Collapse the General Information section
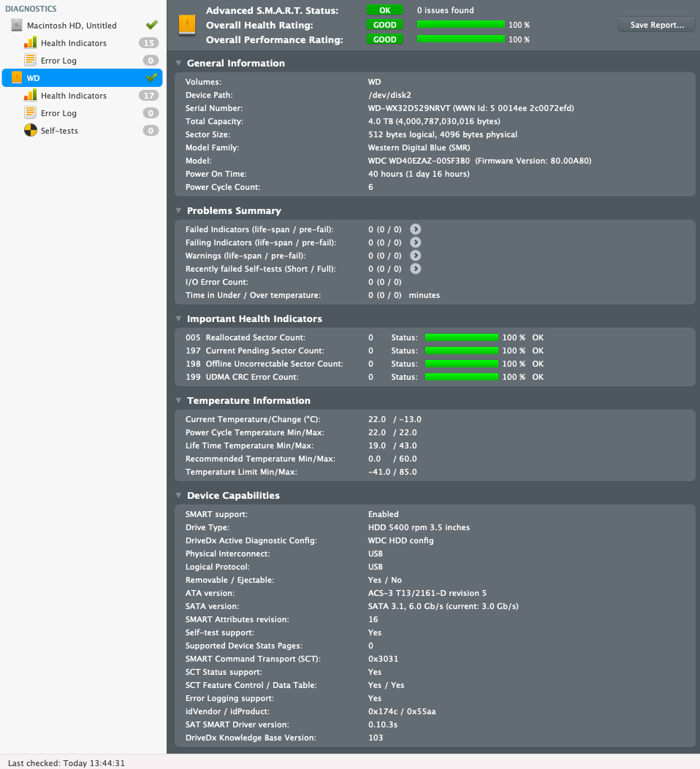 pos(178,63)
